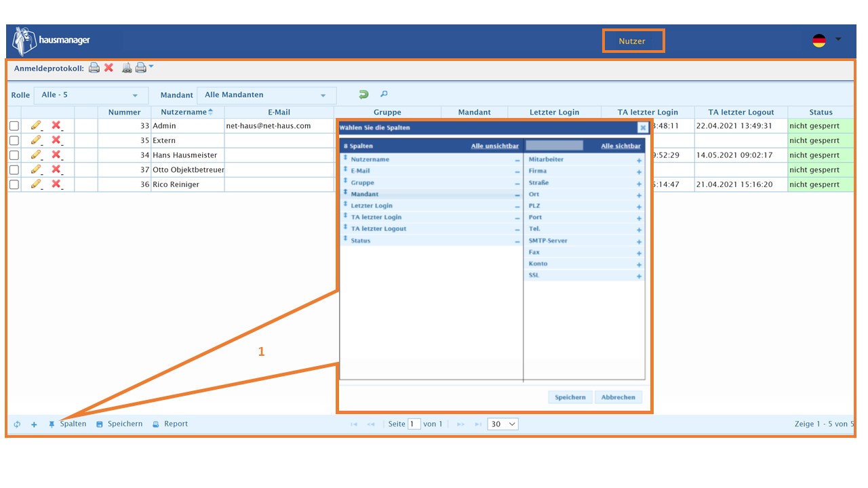868x488 pixels.
Task: Open the page size dropdown showing 30
Action: click(502, 424)
